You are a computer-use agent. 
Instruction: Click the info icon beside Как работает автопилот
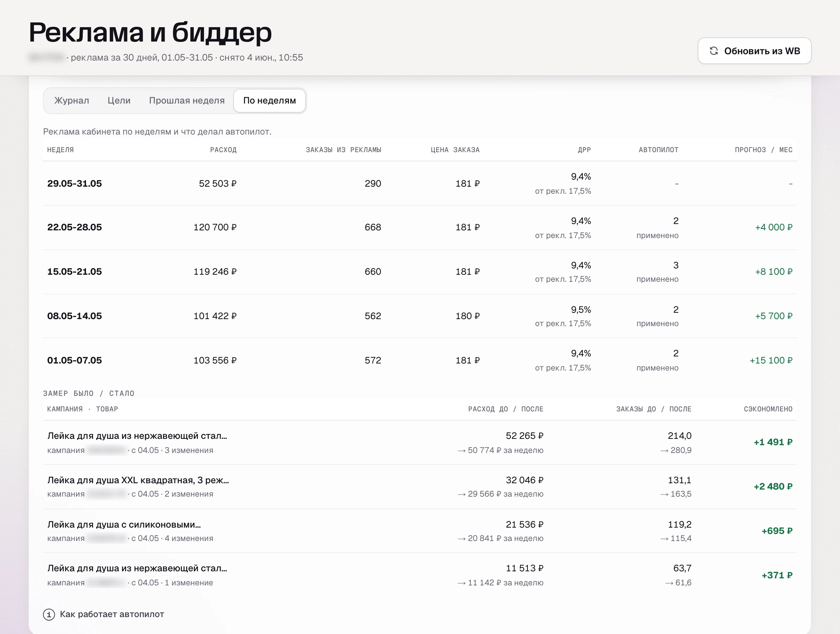coord(49,614)
